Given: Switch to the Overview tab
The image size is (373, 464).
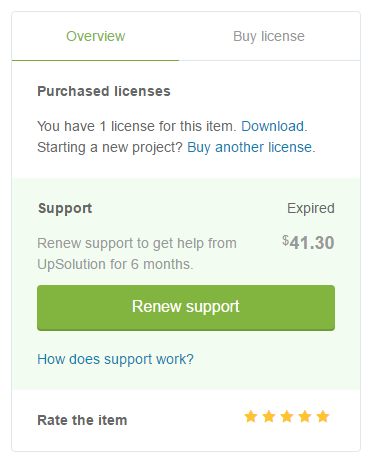Looking at the screenshot, I should (x=95, y=36).
